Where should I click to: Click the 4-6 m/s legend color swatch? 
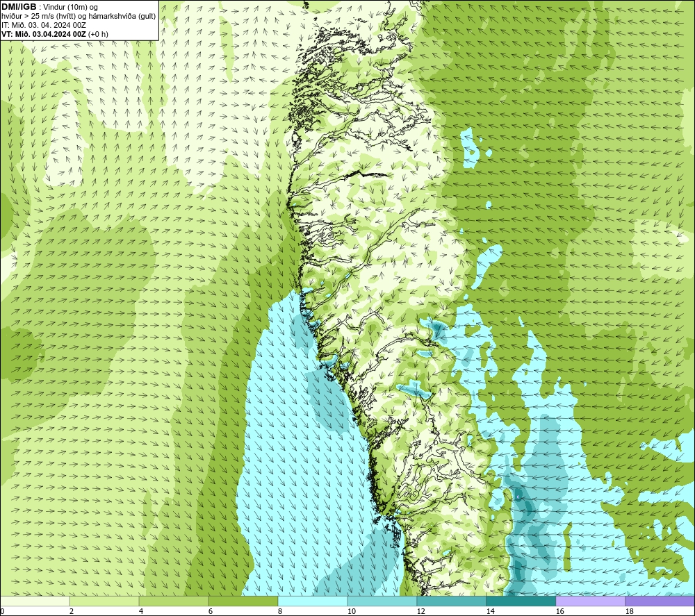(x=174, y=601)
